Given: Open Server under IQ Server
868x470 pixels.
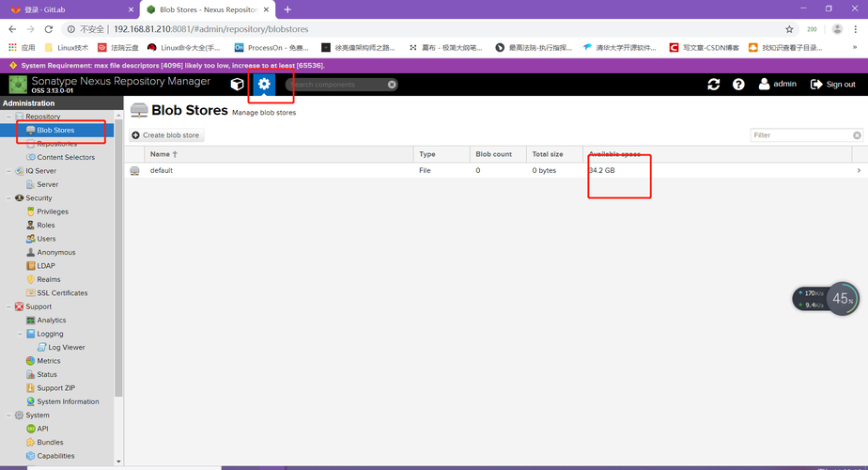Looking at the screenshot, I should tap(48, 184).
